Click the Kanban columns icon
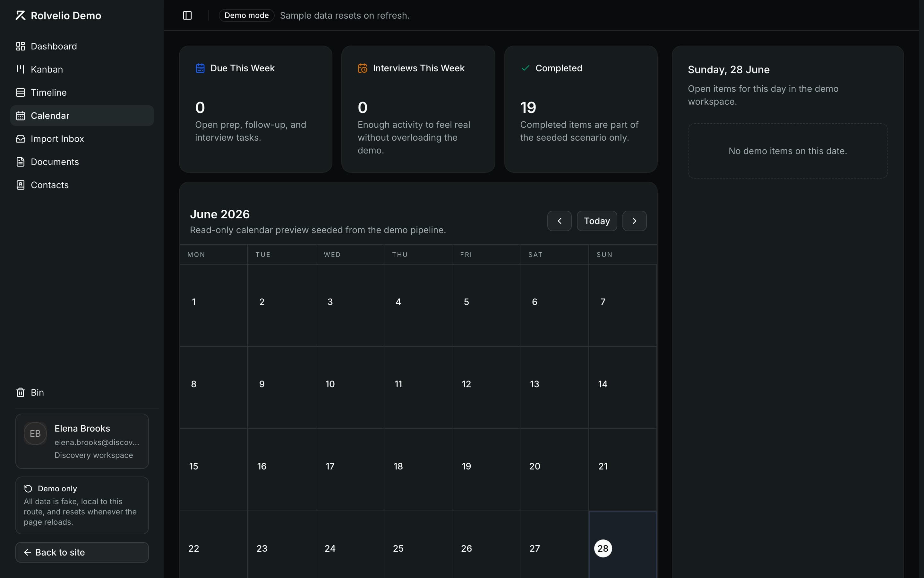Viewport: 924px width, 578px height. click(x=20, y=69)
